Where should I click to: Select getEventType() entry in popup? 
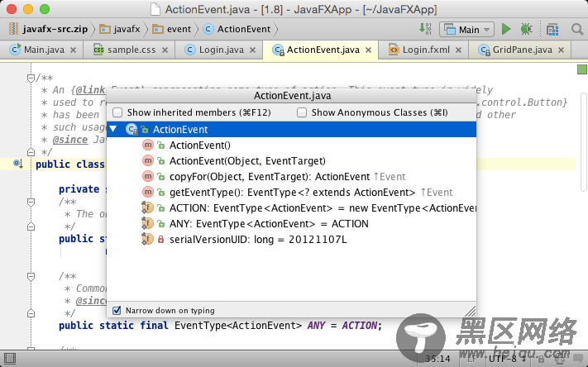[x=291, y=193]
